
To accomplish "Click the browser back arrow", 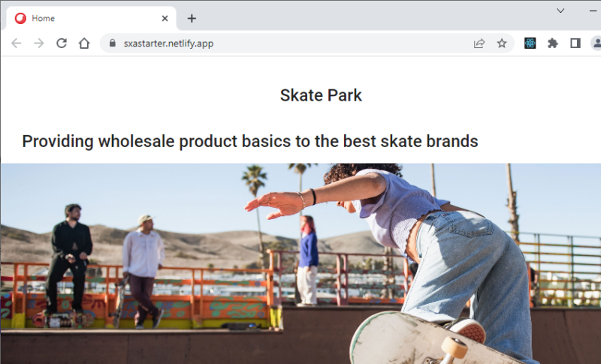I will coord(17,44).
